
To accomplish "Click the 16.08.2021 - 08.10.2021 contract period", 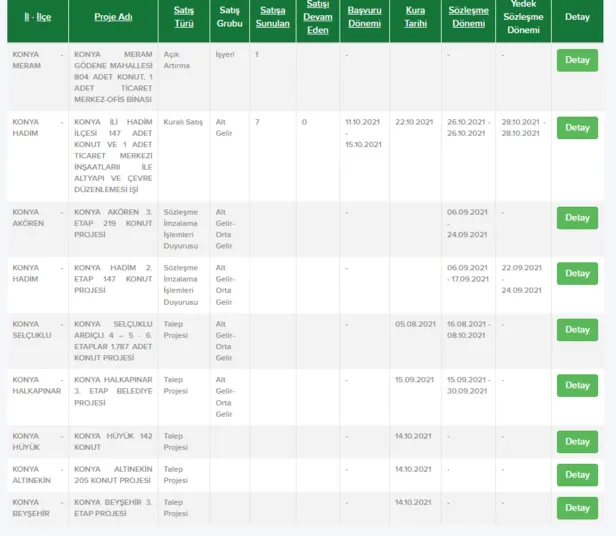I will pyautogui.click(x=469, y=330).
